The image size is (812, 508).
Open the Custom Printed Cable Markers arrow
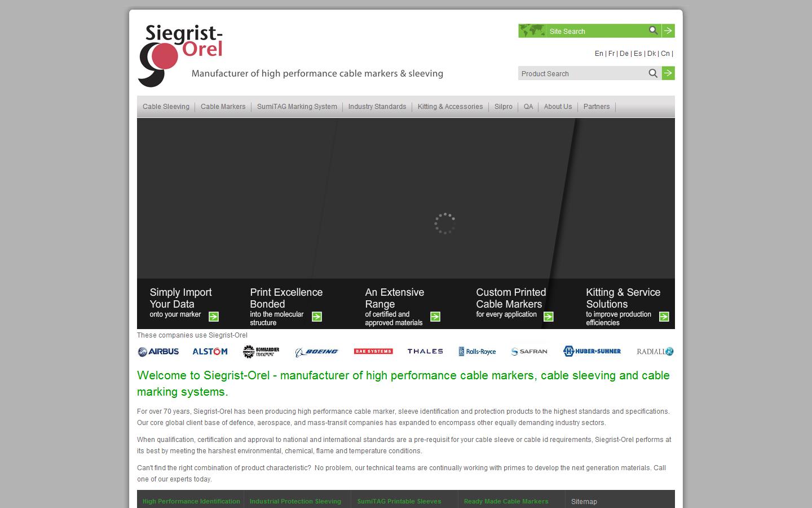[x=549, y=317]
